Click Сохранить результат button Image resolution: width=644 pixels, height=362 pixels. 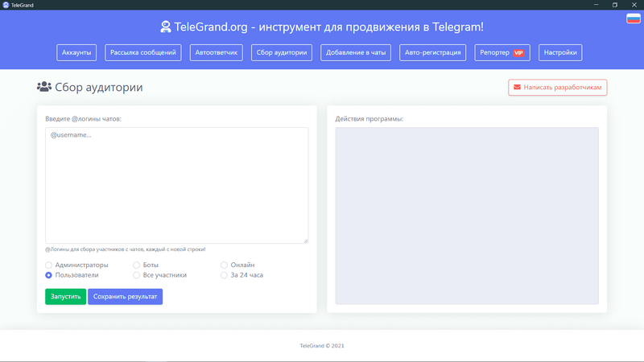pos(126,296)
